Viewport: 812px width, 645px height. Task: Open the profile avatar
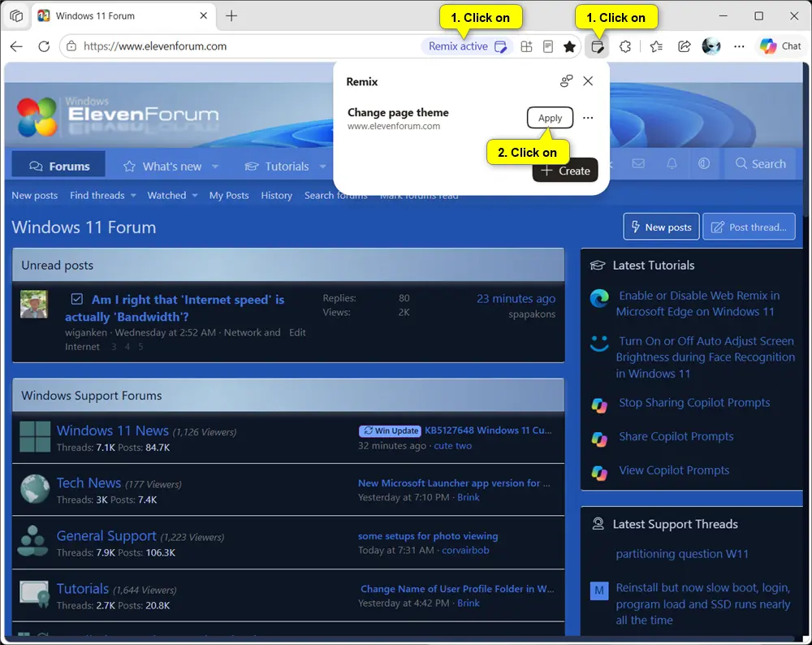click(x=711, y=46)
